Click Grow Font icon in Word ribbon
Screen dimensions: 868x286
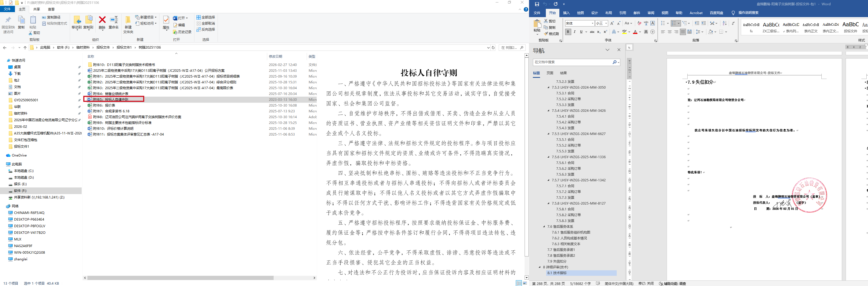pyautogui.click(x=612, y=23)
